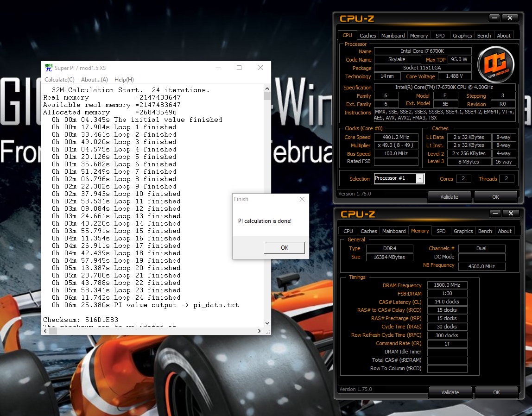
Task: Click the NB Frequency value 4500.0 MHz
Action: [x=481, y=266]
